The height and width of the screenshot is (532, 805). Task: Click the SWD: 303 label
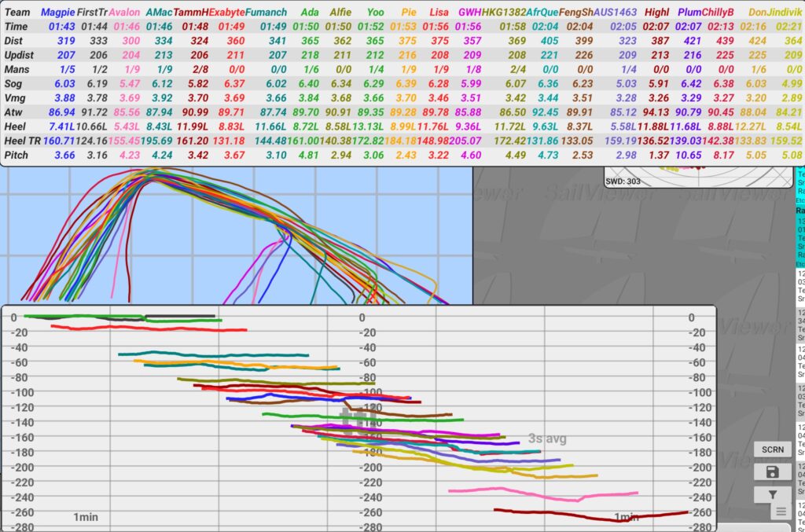[623, 182]
